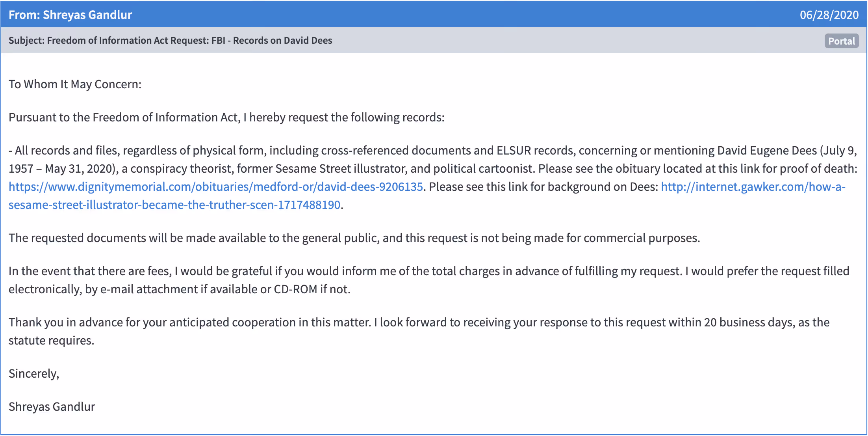Click the 'CD-ROM if not' text
Image resolution: width=868 pixels, height=436 pixels.
click(x=312, y=289)
